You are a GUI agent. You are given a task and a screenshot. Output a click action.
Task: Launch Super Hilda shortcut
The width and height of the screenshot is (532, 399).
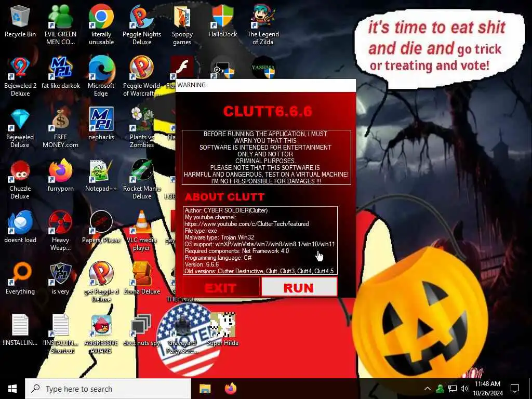[222, 330]
